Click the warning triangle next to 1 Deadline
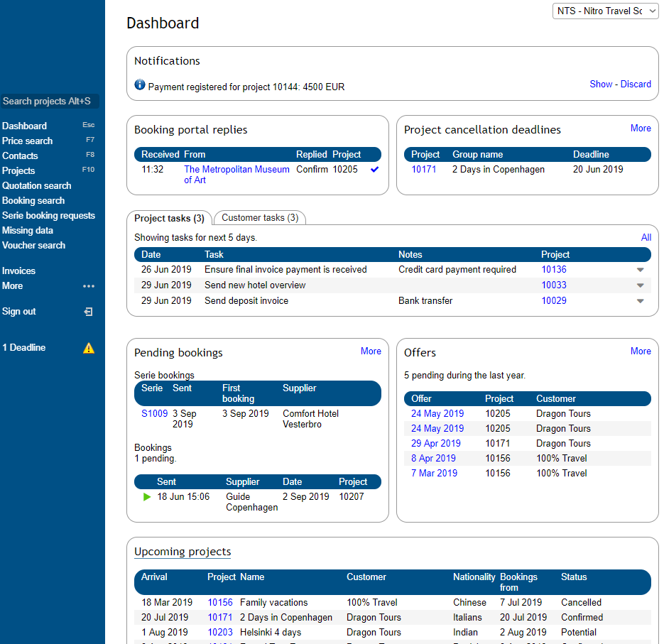This screenshot has width=664, height=644. pyautogui.click(x=89, y=348)
